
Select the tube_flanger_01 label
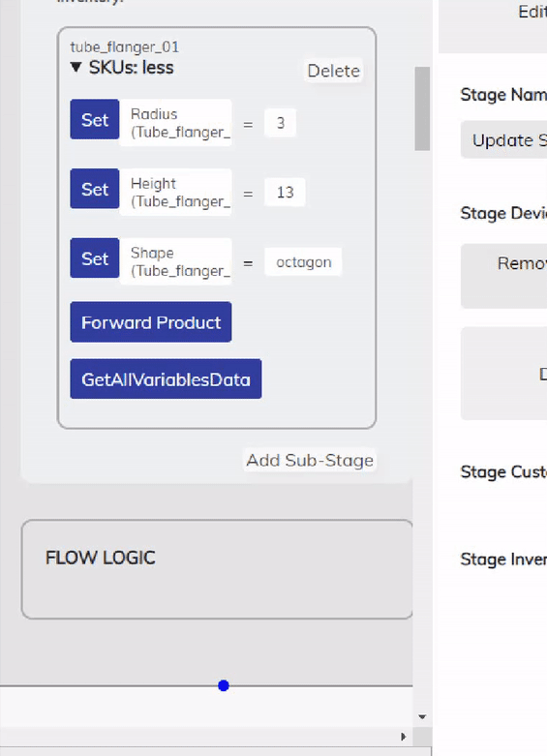(125, 47)
